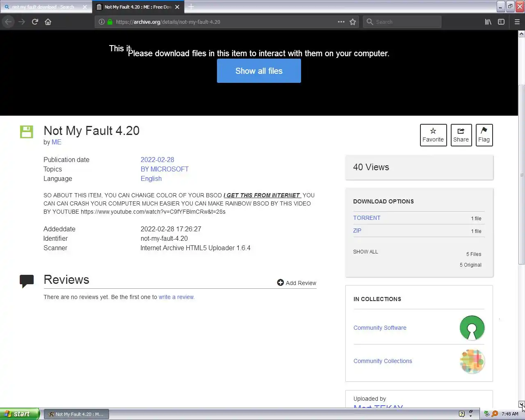The image size is (525, 420).
Task: Open the English language link
Action: coord(151,178)
